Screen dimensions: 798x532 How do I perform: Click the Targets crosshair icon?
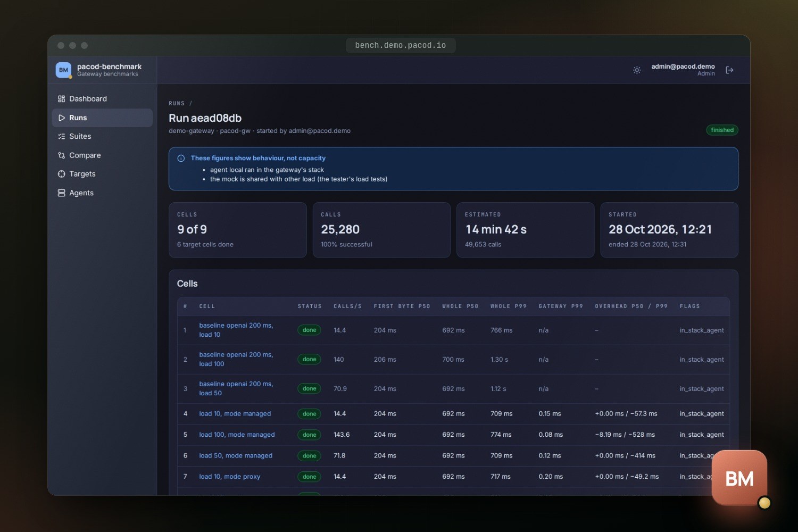[x=61, y=174]
